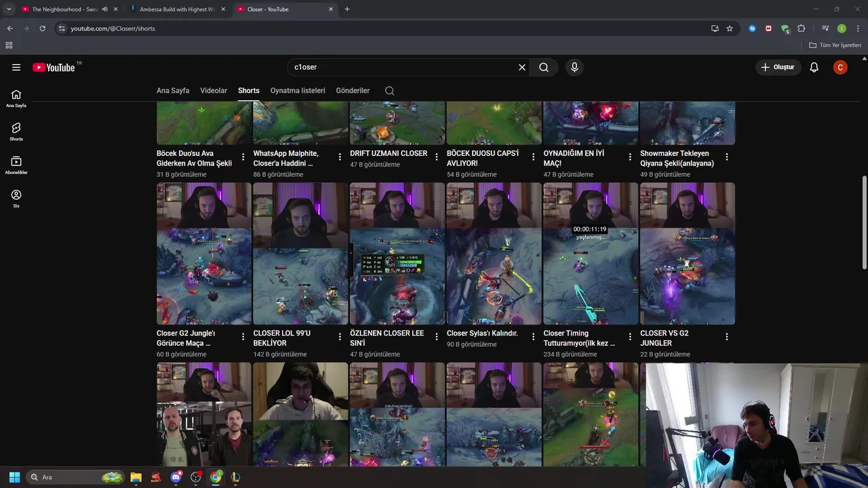
Task: Bookmark this page with the star icon
Action: 730,28
